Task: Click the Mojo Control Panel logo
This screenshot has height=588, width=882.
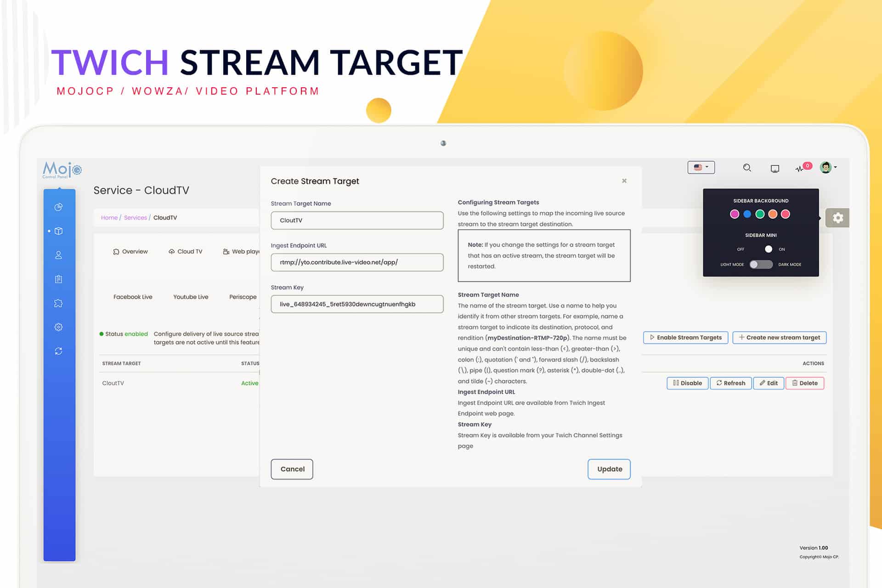Action: point(62,170)
